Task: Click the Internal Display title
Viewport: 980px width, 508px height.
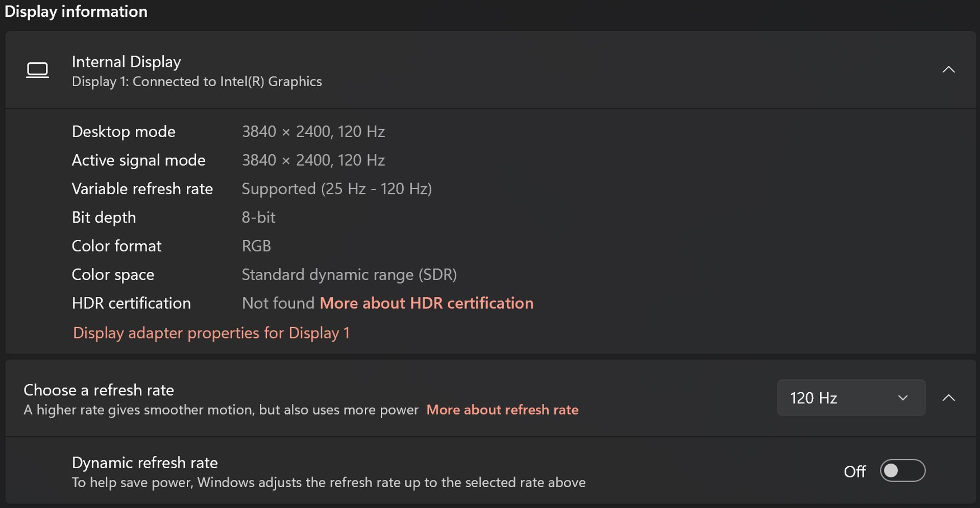Action: click(x=126, y=62)
